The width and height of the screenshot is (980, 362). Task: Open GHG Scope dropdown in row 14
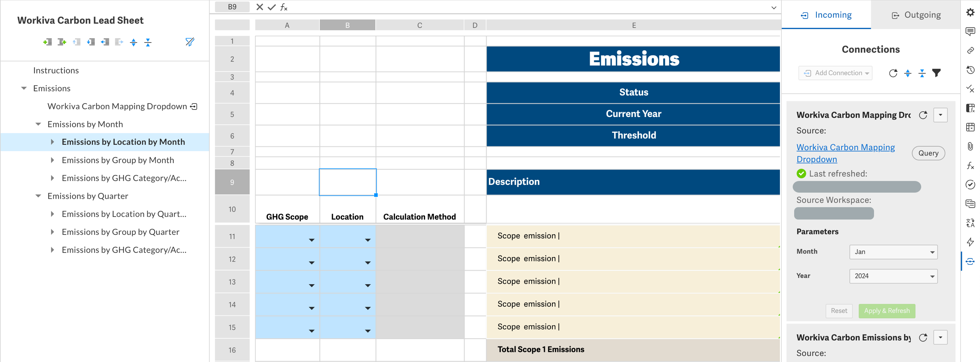[x=311, y=308]
